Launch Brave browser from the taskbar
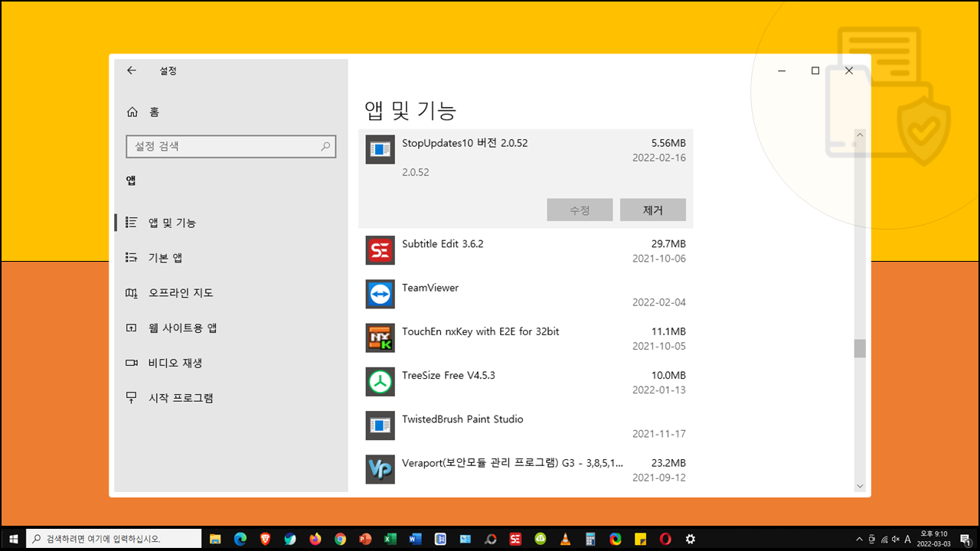 point(265,539)
